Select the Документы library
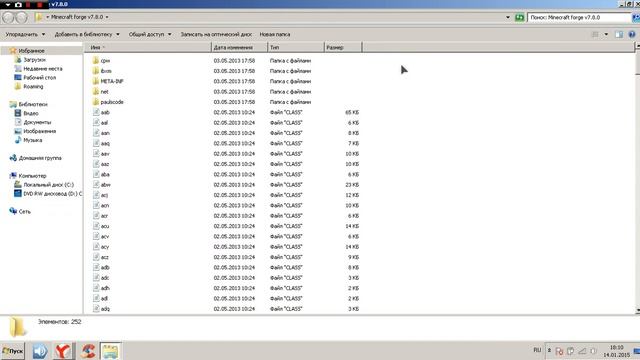Viewport: 640px width, 360px height. click(x=37, y=122)
